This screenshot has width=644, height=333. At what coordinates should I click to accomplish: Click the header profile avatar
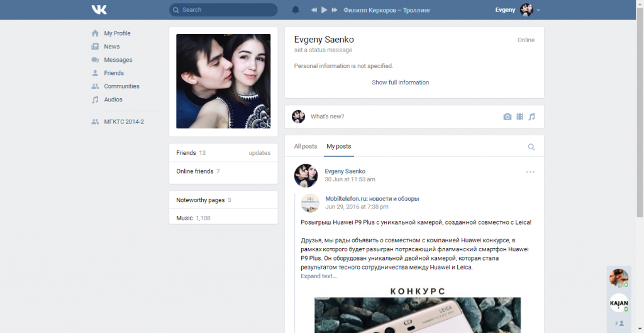pos(526,10)
